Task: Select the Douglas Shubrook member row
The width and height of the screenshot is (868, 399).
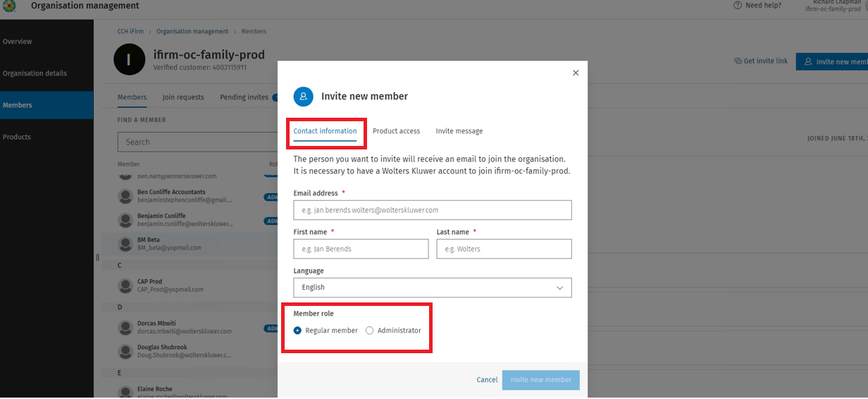Action: tap(190, 351)
